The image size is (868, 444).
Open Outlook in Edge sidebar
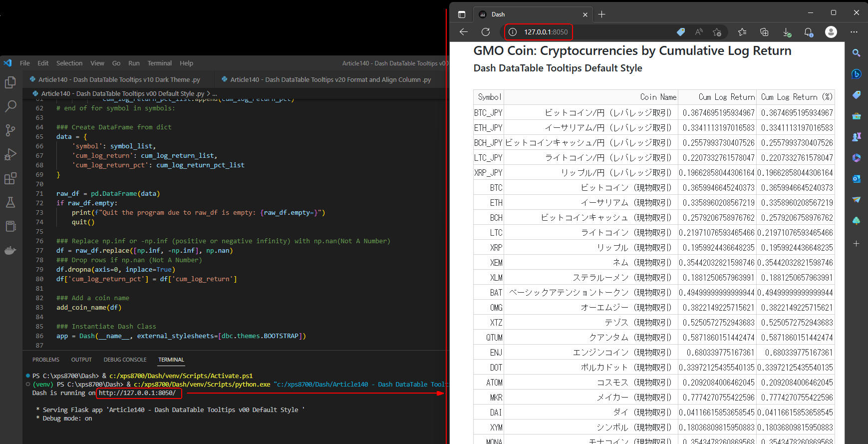[x=857, y=179]
